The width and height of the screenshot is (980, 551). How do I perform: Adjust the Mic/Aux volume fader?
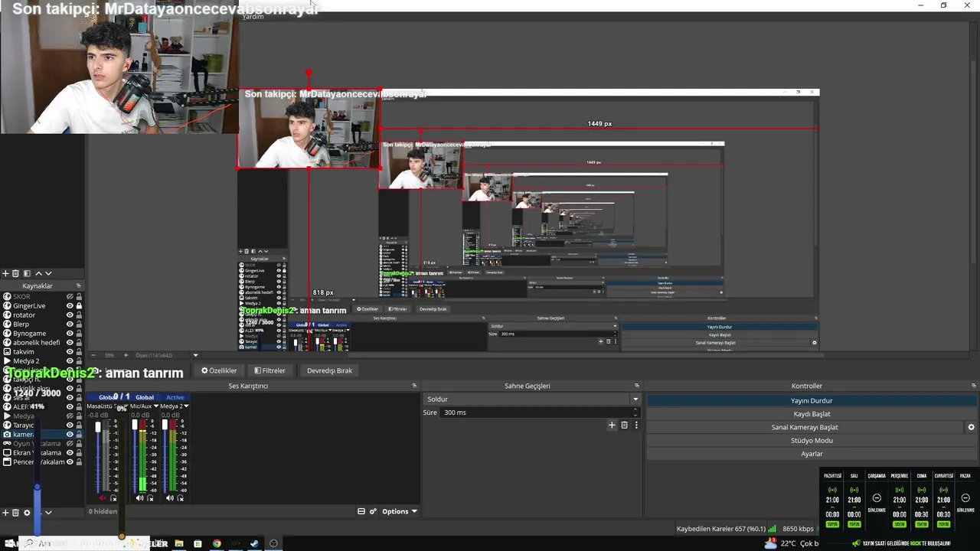click(x=135, y=425)
